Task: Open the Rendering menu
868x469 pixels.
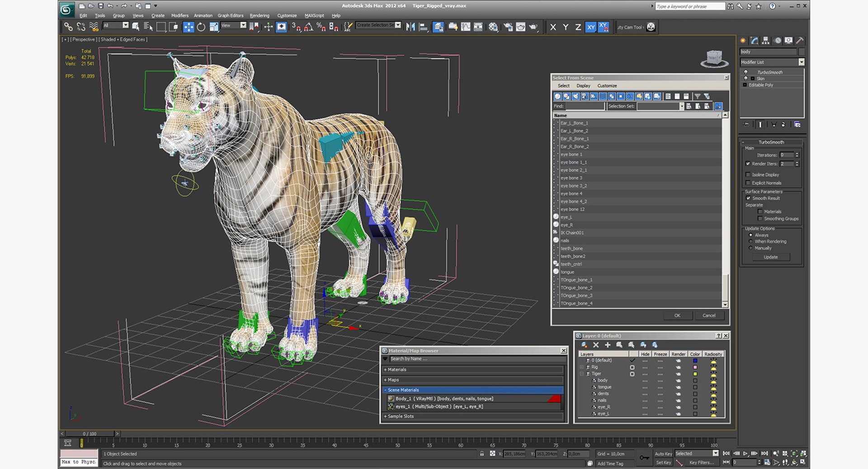Action: [x=259, y=15]
